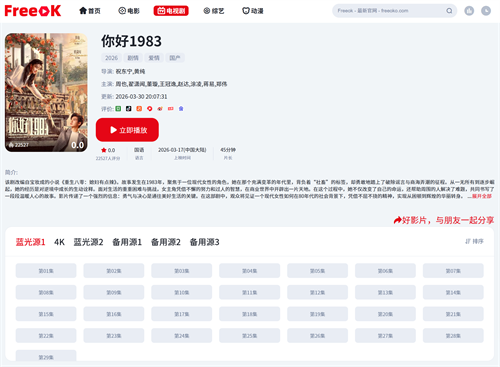
Task: Go to 首页 home page
Action: click(x=90, y=11)
